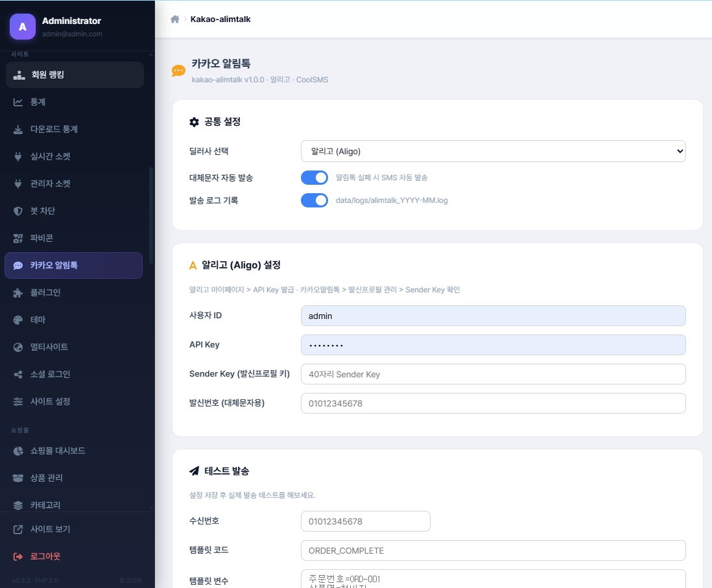
Task: Open 사이트 설정 in sidebar
Action: pyautogui.click(x=73, y=402)
